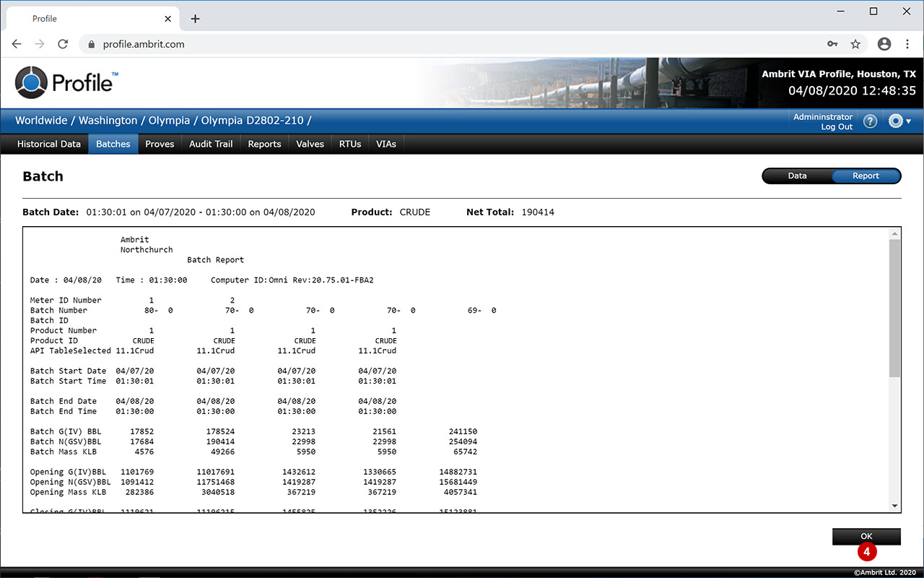This screenshot has width=924, height=578.
Task: Click the address bar URL field
Action: tap(433, 44)
